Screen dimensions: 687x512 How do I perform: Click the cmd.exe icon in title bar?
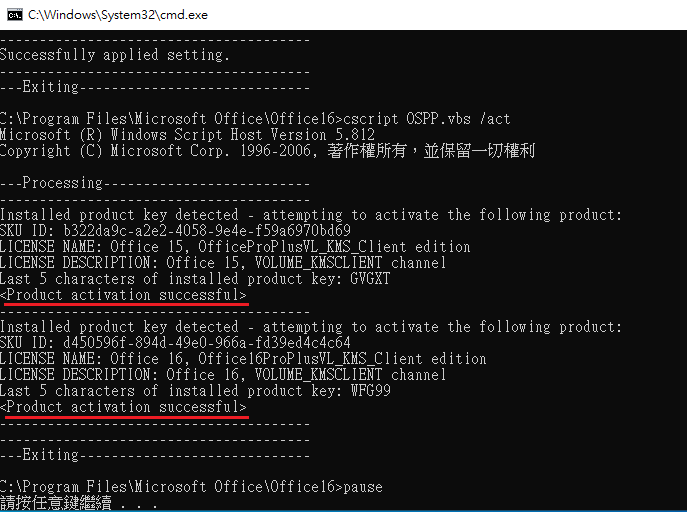point(13,15)
